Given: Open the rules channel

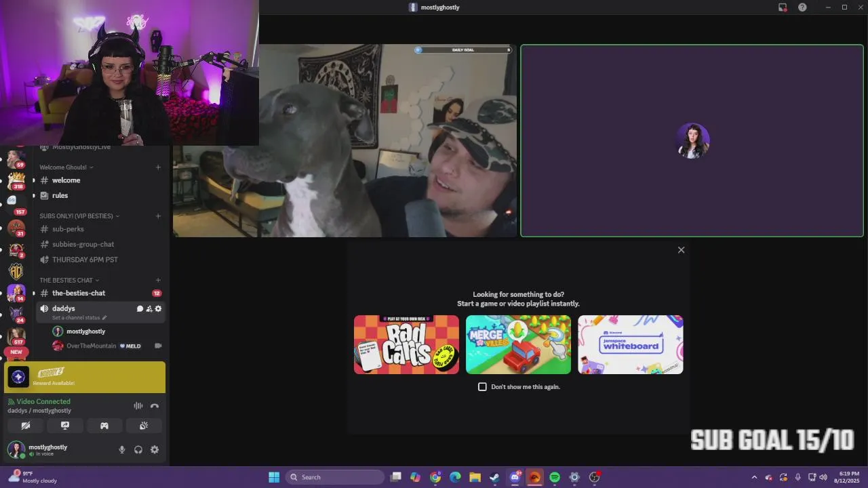Looking at the screenshot, I should (100, 195).
